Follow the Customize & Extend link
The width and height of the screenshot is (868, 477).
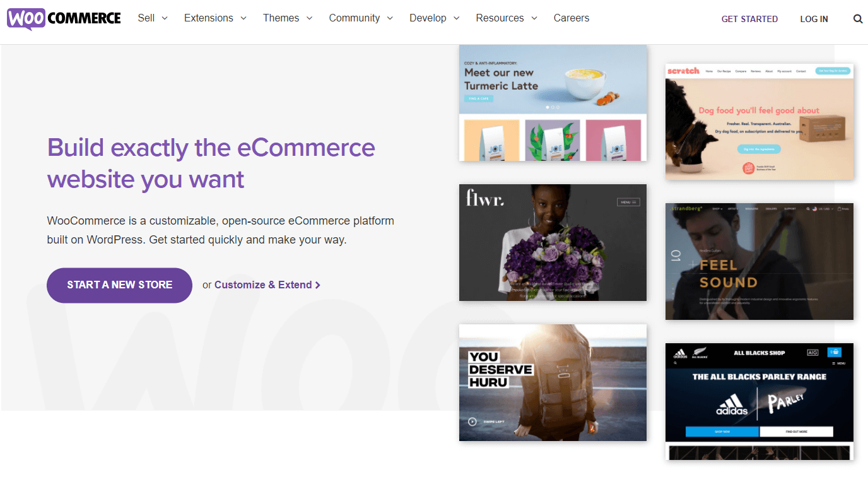coord(267,285)
